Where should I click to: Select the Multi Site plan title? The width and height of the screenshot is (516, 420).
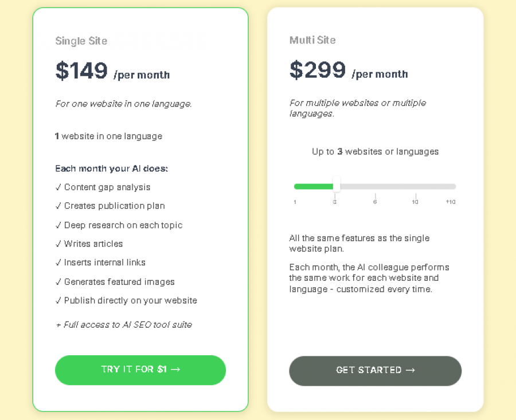(312, 40)
